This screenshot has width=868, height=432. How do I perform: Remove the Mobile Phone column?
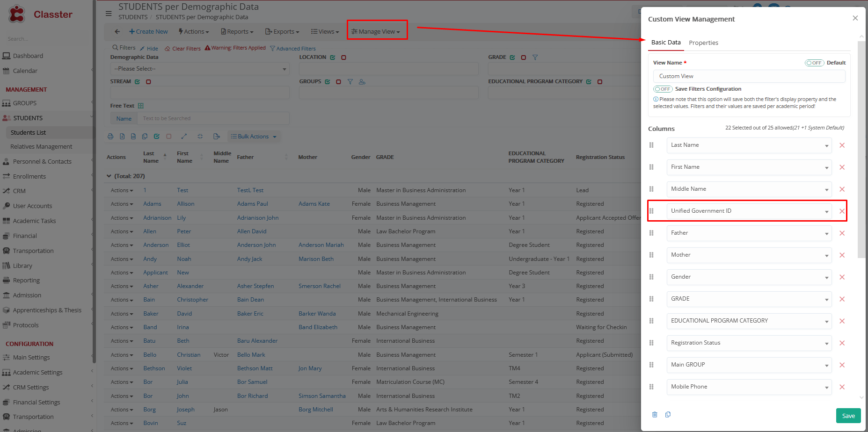point(842,387)
